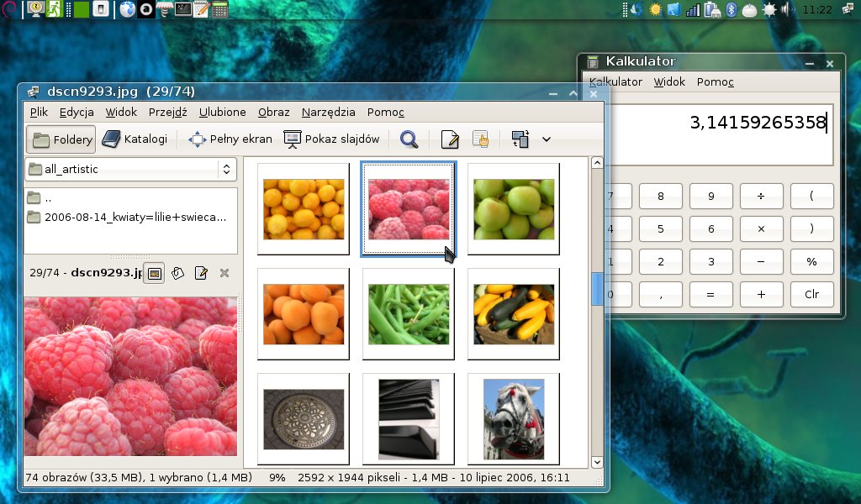Click the thumbnail list scroll-up arrow
Screen dimensions: 861x504
(x=597, y=163)
